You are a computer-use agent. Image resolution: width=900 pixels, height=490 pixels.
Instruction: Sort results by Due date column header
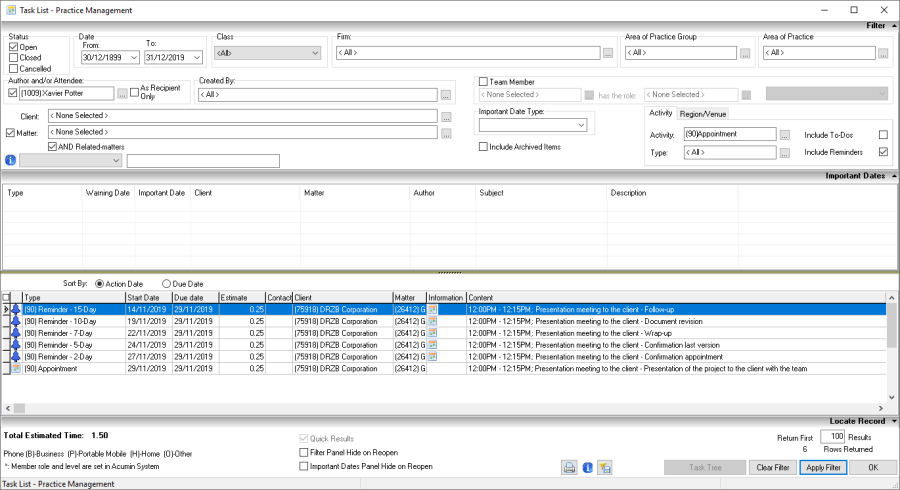tap(196, 298)
